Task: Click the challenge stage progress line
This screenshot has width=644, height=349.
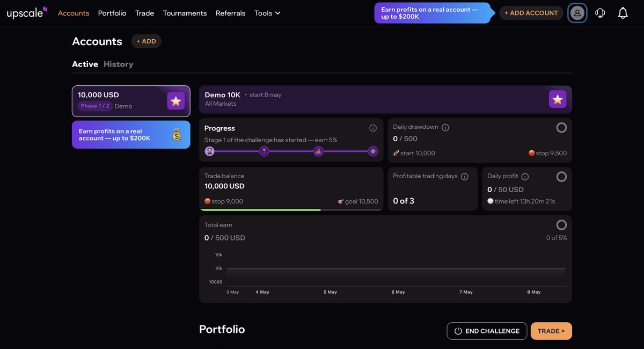Action: pyautogui.click(x=291, y=151)
